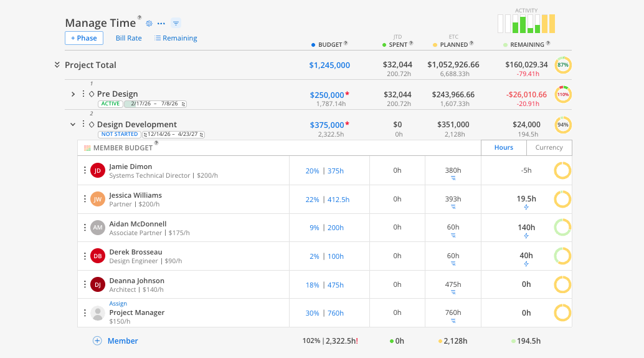Click the filter icon beside the title
This screenshot has height=358, width=644.
(x=176, y=23)
